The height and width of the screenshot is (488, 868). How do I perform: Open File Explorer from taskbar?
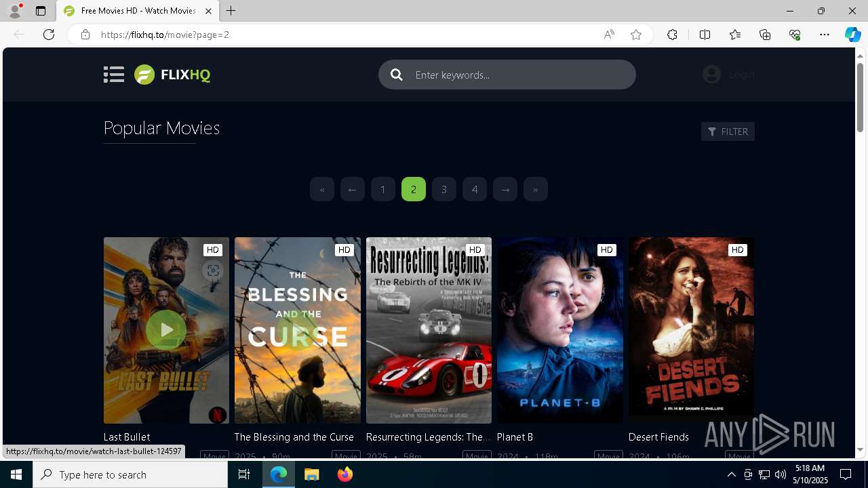point(312,474)
